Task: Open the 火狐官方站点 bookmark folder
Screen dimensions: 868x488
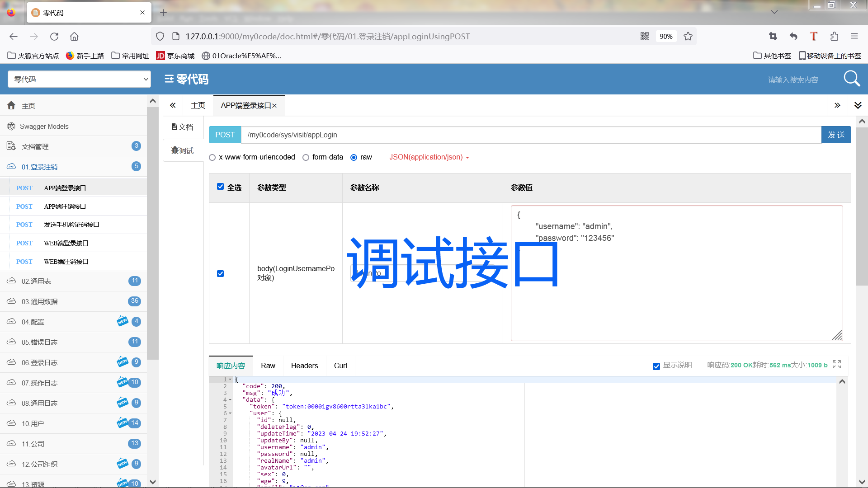Action: coord(33,56)
